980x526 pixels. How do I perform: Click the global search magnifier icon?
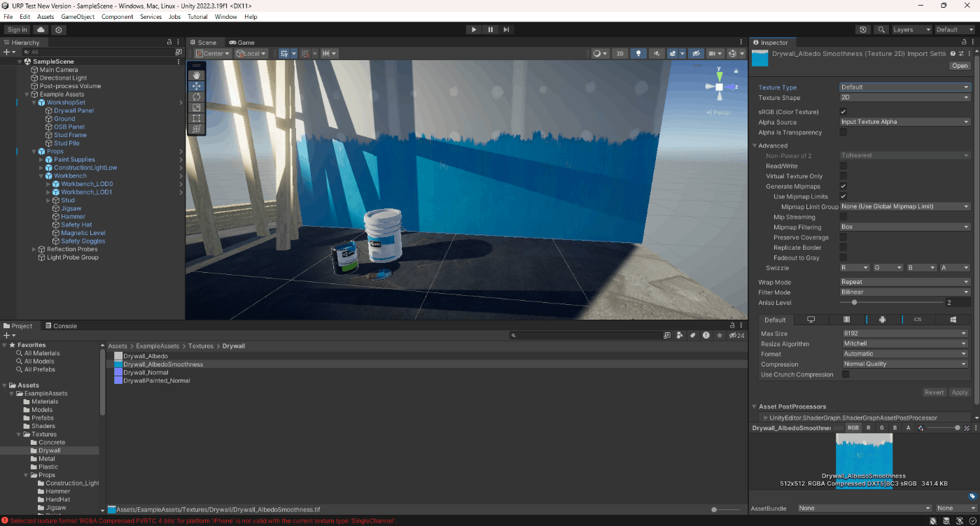[x=881, y=29]
